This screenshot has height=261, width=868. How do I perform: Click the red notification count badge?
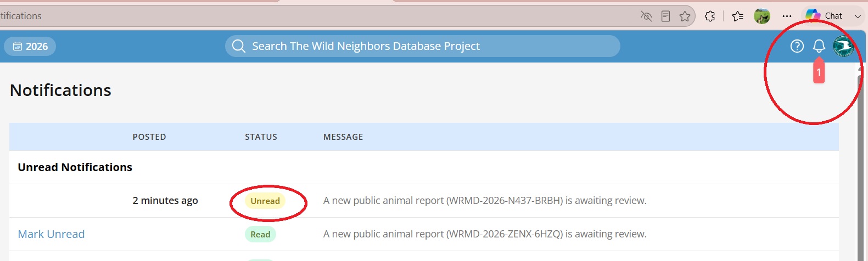[819, 72]
